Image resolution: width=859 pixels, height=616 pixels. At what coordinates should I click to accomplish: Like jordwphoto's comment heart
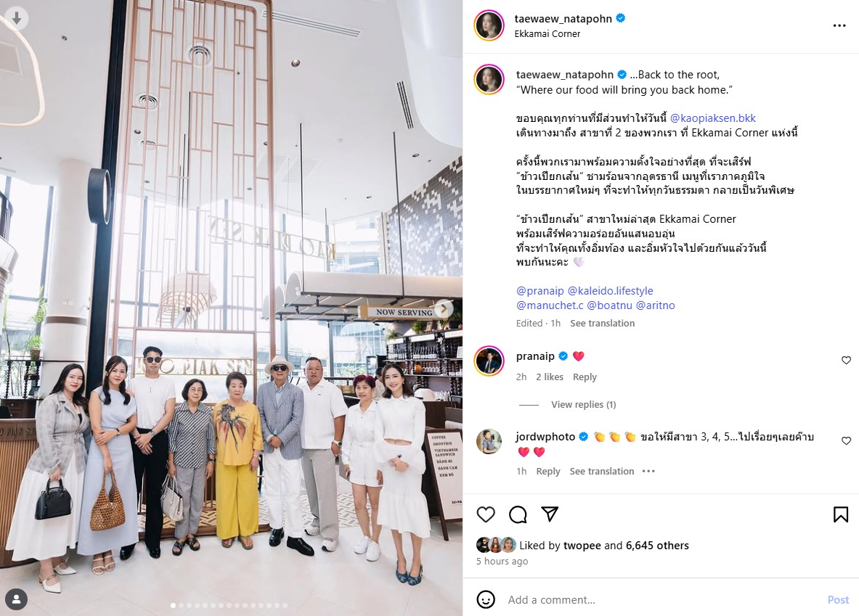coord(846,441)
